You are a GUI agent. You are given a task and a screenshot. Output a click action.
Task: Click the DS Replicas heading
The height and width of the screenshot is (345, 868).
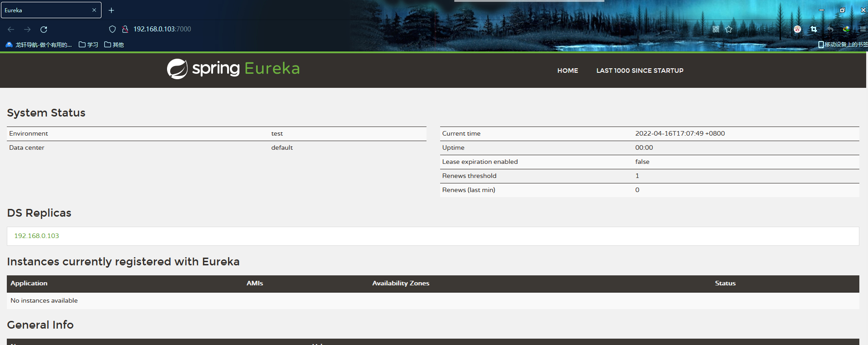[39, 213]
